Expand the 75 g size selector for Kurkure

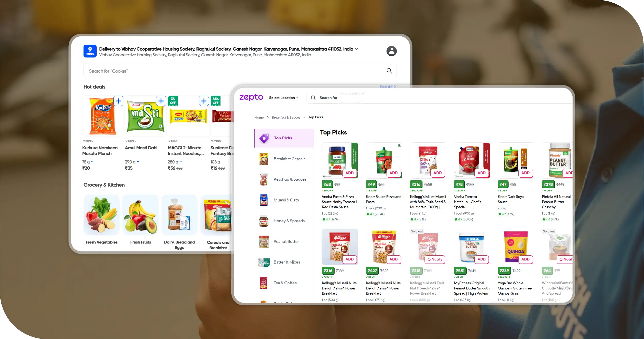[88, 162]
